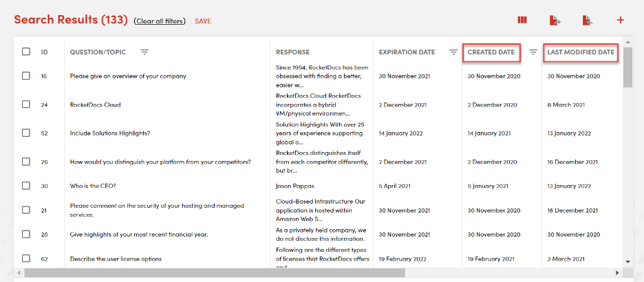Click the 'Solution Highlights With over 25' response
Viewport: 644px width, 282px height.
(321, 133)
